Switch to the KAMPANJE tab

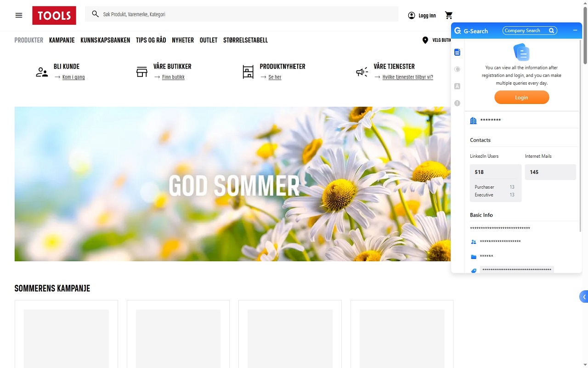[62, 40]
